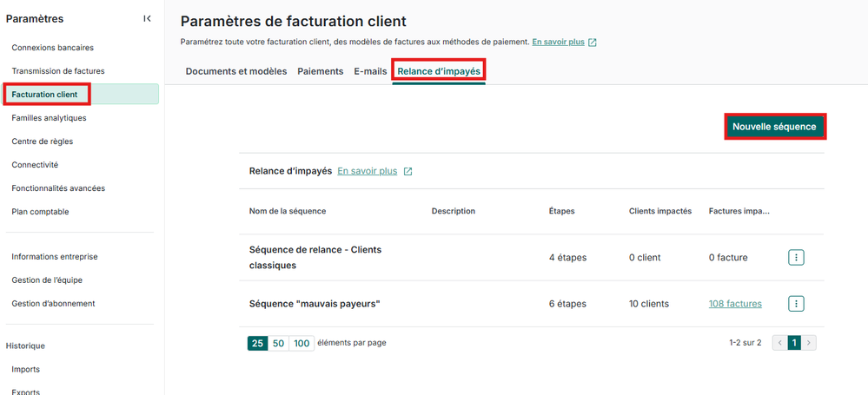Click external link icon next to Relance d'impayés
This screenshot has height=395, width=868.
408,172
